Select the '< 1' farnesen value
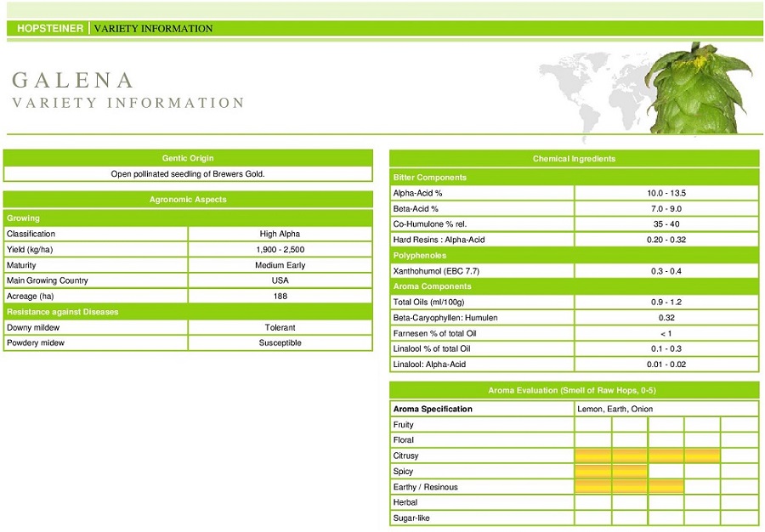The height and width of the screenshot is (532, 765). [x=666, y=333]
